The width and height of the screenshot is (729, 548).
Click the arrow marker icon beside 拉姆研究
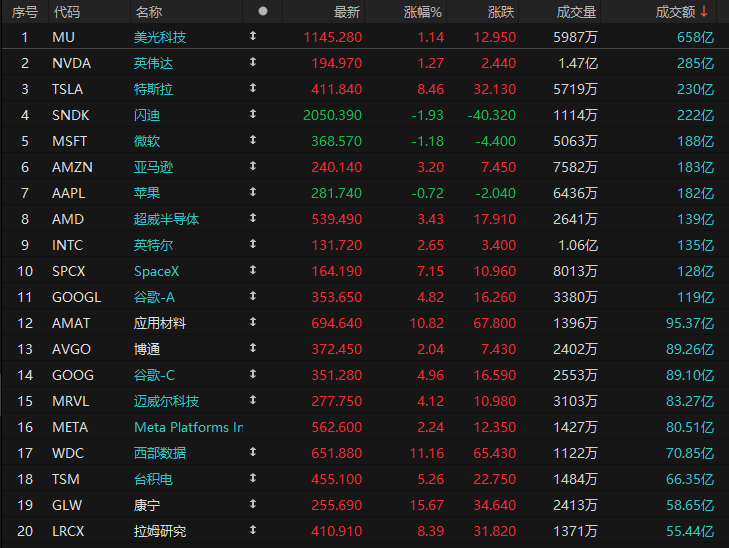click(253, 530)
